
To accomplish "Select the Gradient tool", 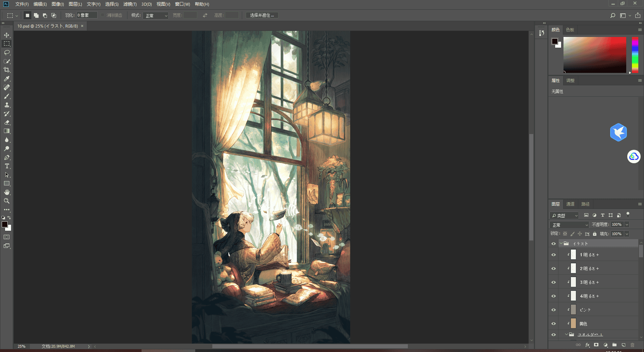I will tap(7, 131).
